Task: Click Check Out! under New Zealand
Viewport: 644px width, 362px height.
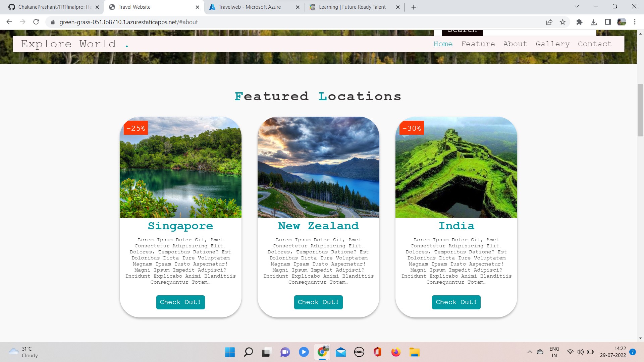Action: pyautogui.click(x=318, y=302)
